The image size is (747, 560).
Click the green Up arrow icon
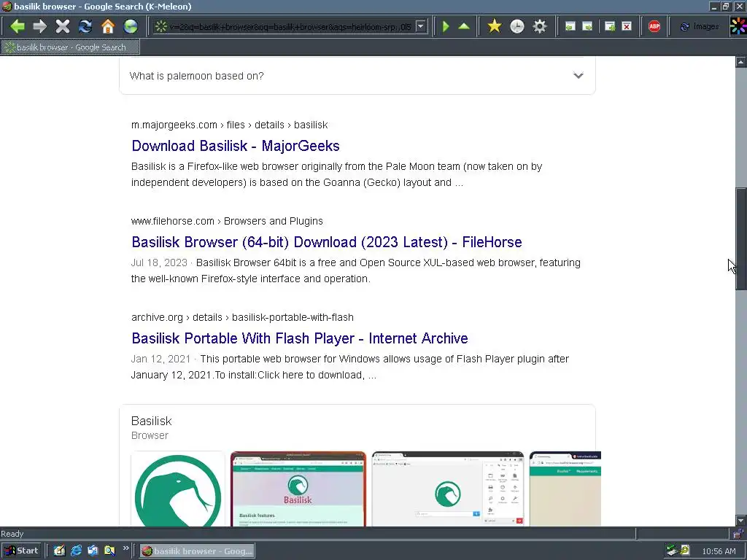(464, 26)
